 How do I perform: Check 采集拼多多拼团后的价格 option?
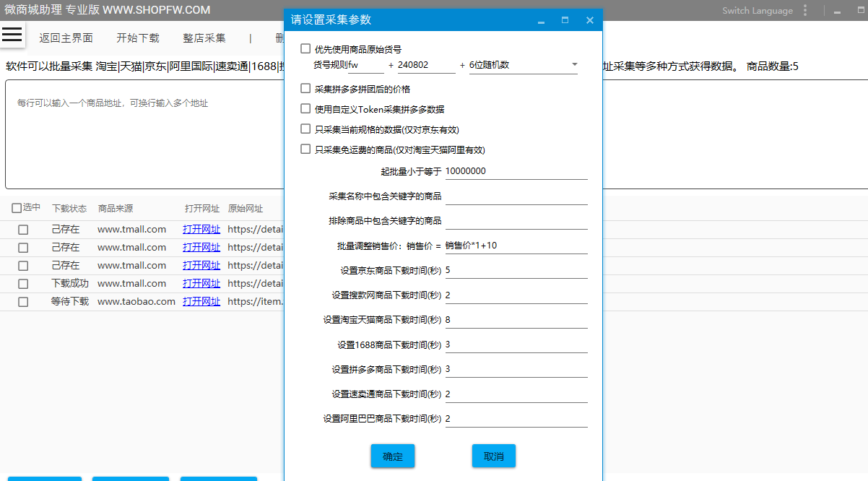[x=305, y=89]
